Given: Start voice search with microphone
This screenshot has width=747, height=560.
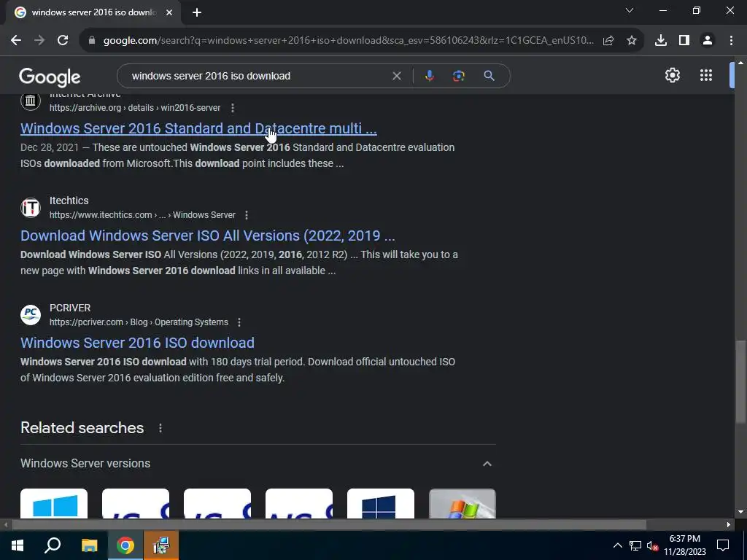Looking at the screenshot, I should [429, 76].
